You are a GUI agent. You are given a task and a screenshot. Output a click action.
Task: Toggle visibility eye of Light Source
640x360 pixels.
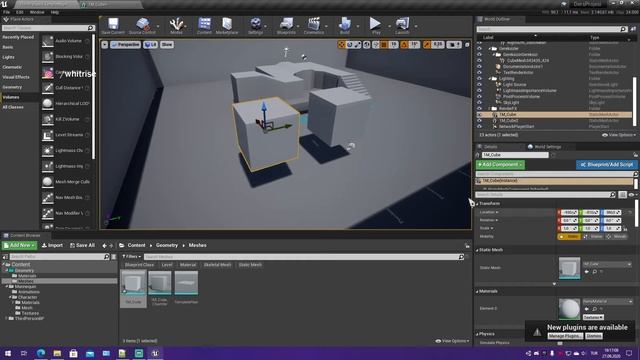coord(479,84)
